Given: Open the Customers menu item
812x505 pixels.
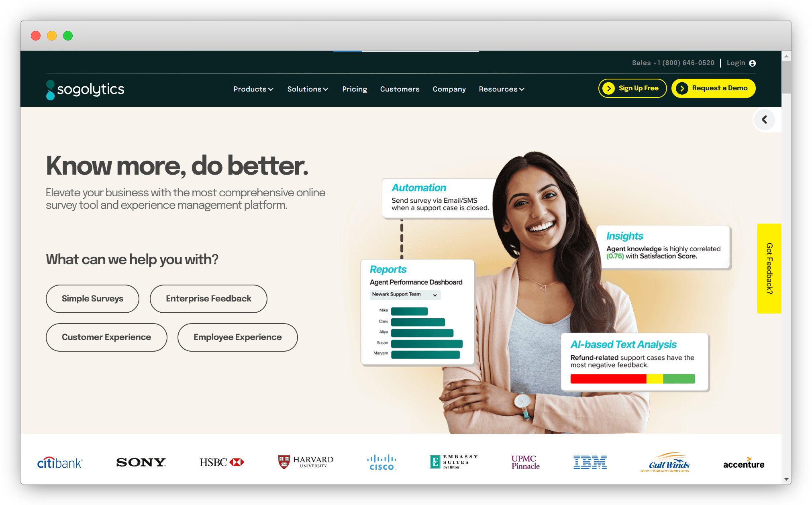Looking at the screenshot, I should tap(399, 88).
